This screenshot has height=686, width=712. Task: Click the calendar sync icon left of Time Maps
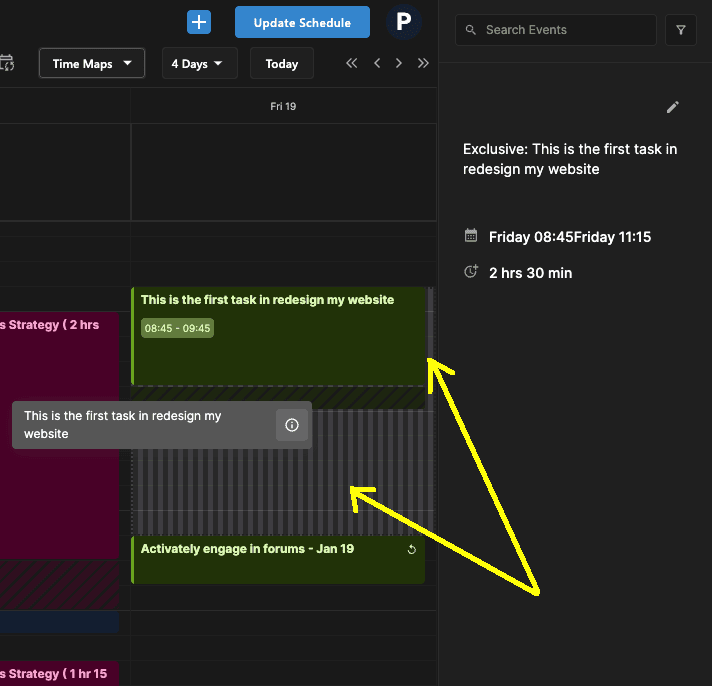[7, 63]
